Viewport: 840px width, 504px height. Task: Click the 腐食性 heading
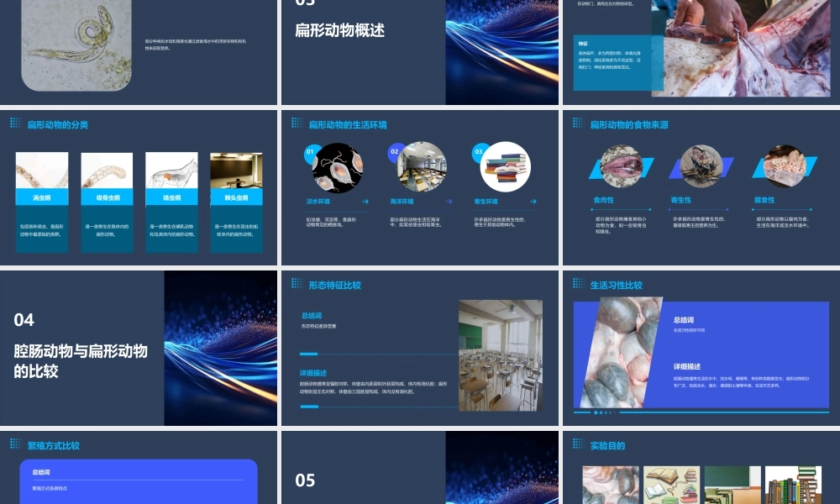(764, 200)
